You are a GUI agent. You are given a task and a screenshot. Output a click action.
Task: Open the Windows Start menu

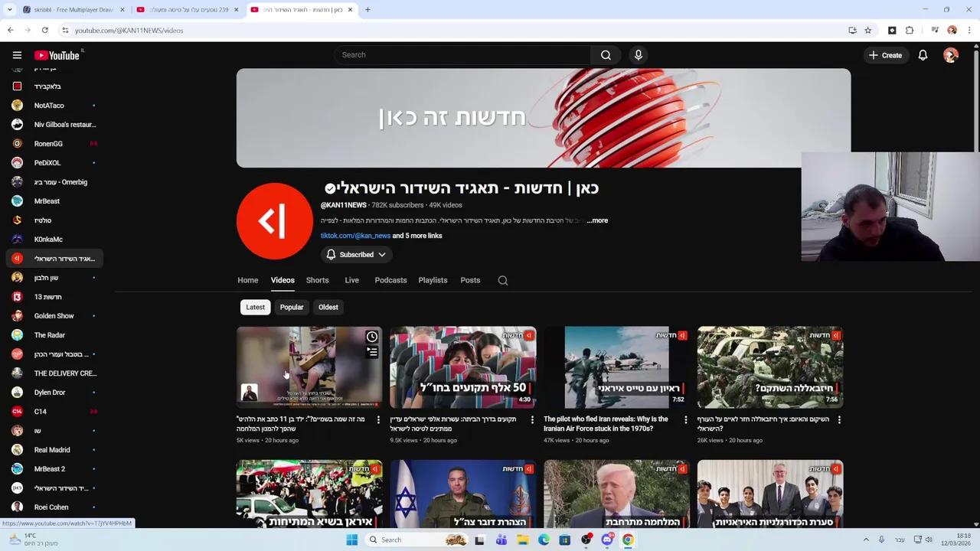coord(351,540)
